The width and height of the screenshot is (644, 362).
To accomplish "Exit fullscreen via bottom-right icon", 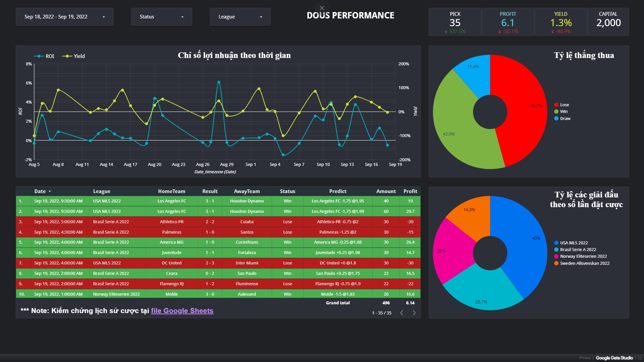I will point(640,358).
